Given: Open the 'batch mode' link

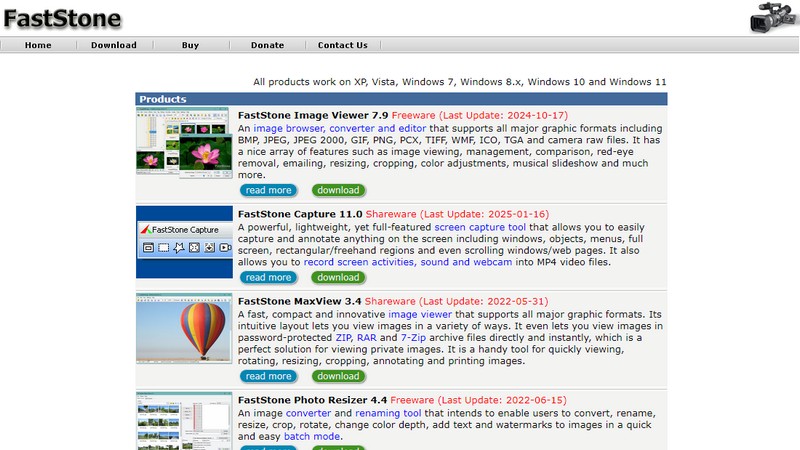Looking at the screenshot, I should click(312, 437).
